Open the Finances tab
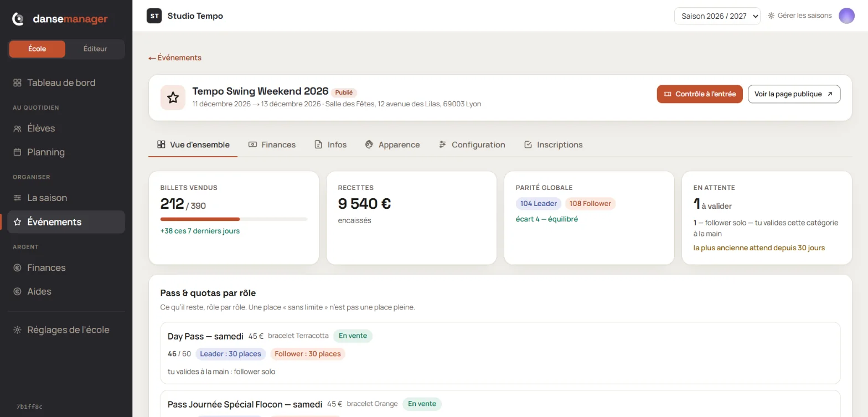 [x=272, y=145]
